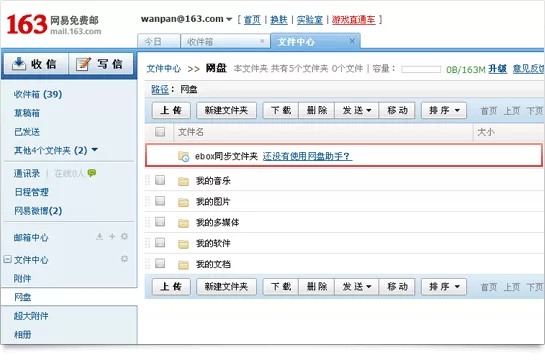Click the download icon next to 邮箱中心
Image resolution: width=545 pixels, height=360 pixels.
coord(99,237)
